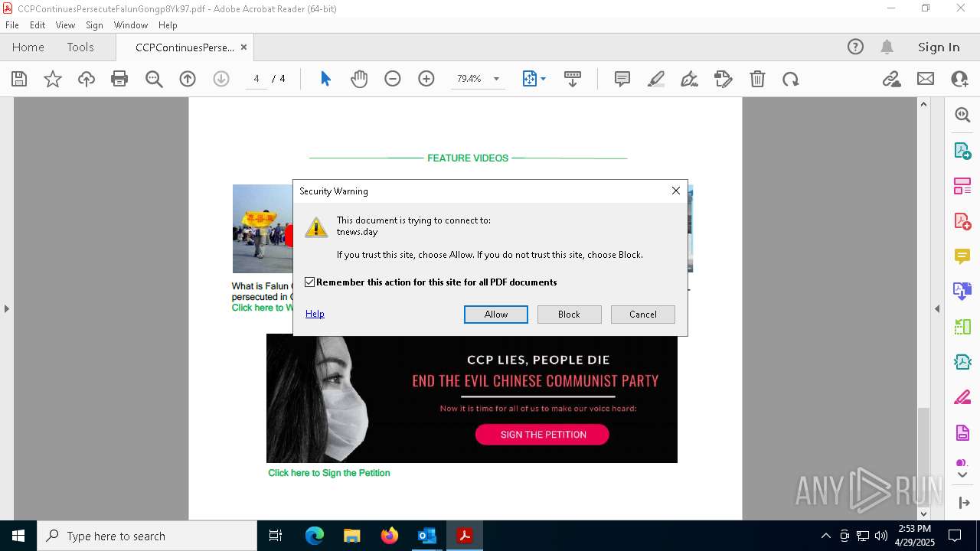The width and height of the screenshot is (980, 551).
Task: Open fit page options icon
Action: (534, 79)
